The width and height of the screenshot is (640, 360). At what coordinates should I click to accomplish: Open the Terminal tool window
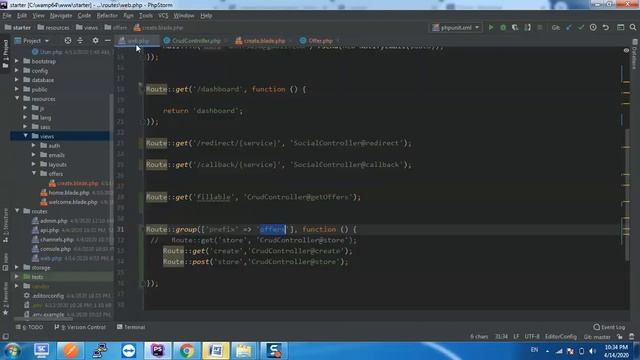pyautogui.click(x=131, y=327)
